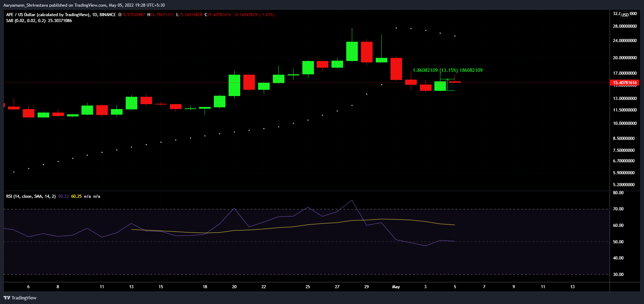The width and height of the screenshot is (644, 304).
Task: Click the date axis label 18
Action: 205,287
